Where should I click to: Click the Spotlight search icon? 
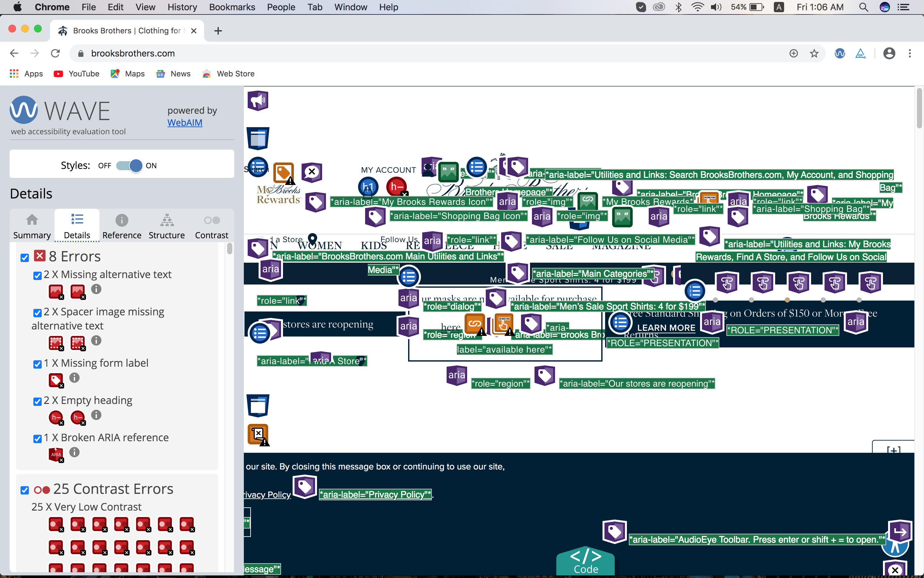pyautogui.click(x=864, y=7)
